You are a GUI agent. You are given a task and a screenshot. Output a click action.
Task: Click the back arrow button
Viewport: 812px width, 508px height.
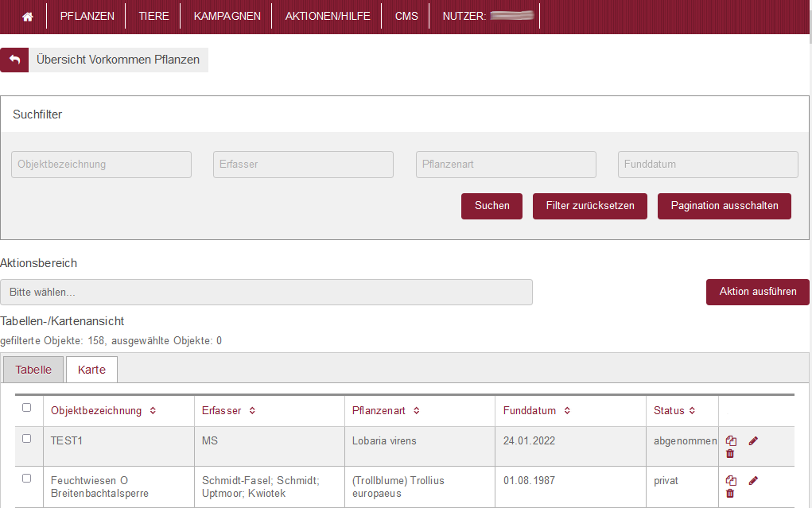(x=14, y=60)
